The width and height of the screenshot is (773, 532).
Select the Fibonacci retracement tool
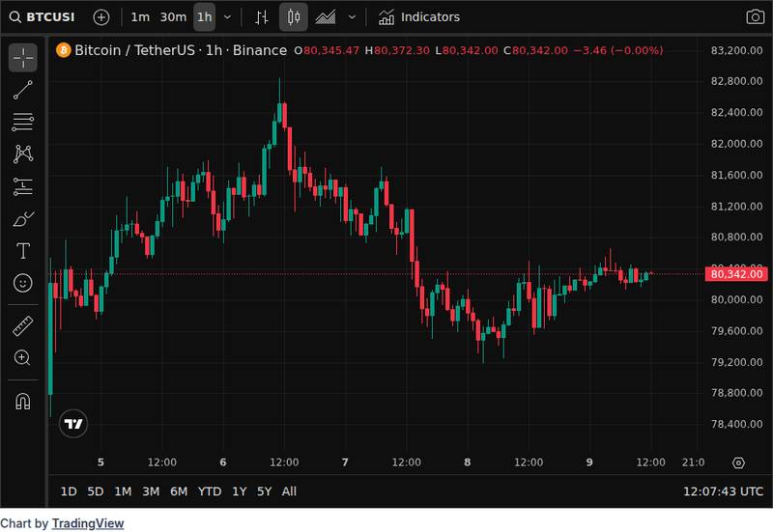tap(22, 122)
